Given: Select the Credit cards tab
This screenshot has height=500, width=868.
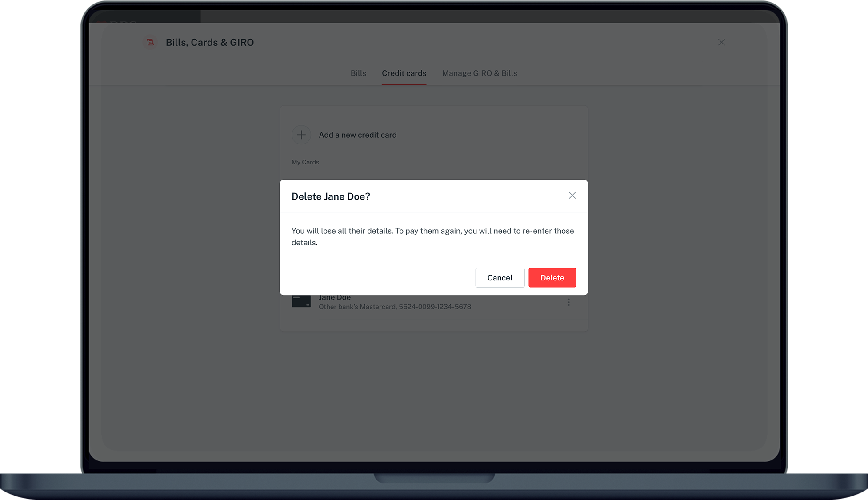Looking at the screenshot, I should pos(404,73).
